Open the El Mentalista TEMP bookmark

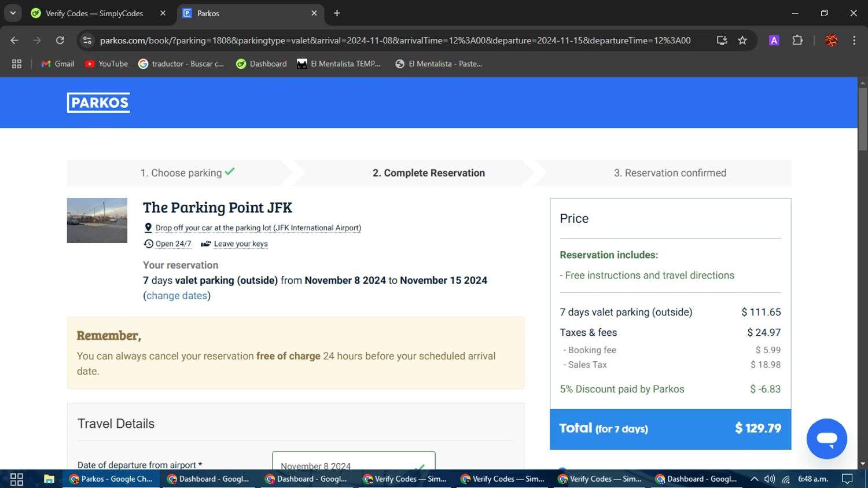[x=339, y=64]
